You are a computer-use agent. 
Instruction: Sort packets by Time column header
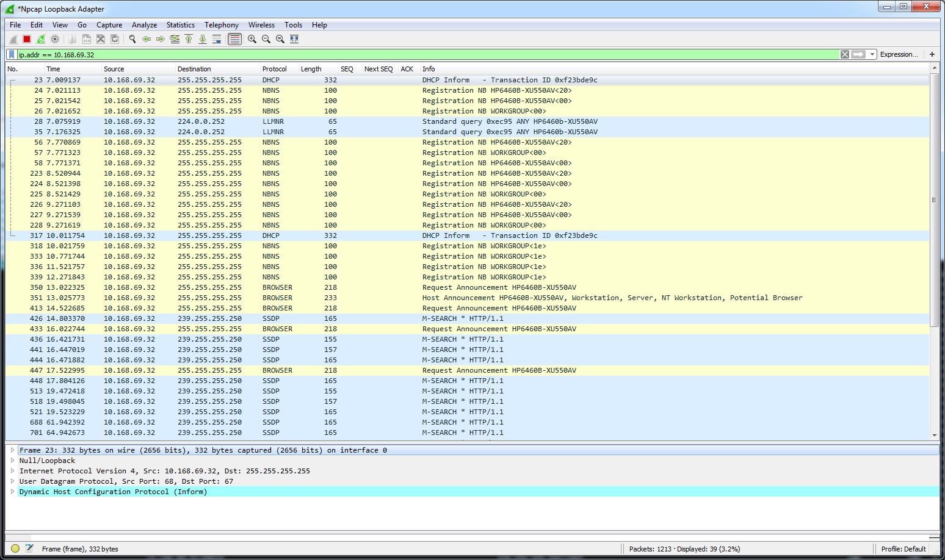pyautogui.click(x=73, y=69)
